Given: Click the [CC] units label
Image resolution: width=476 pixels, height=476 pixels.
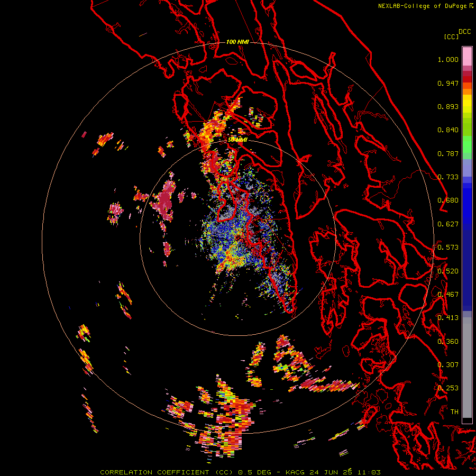Looking at the screenshot, I should point(451,36).
